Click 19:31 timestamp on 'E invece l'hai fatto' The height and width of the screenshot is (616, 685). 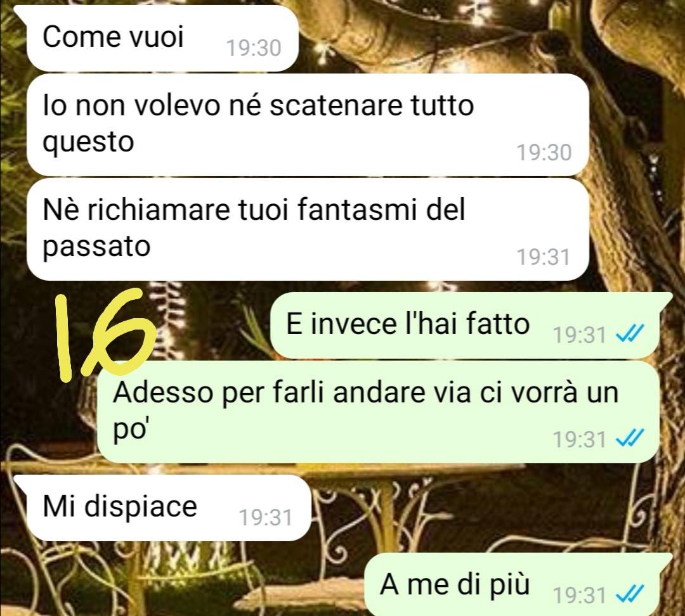click(x=580, y=335)
